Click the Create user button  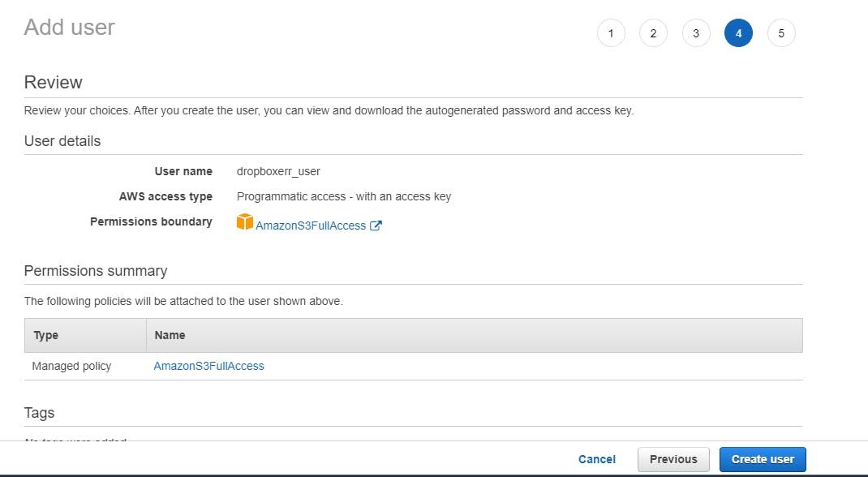pyautogui.click(x=762, y=458)
